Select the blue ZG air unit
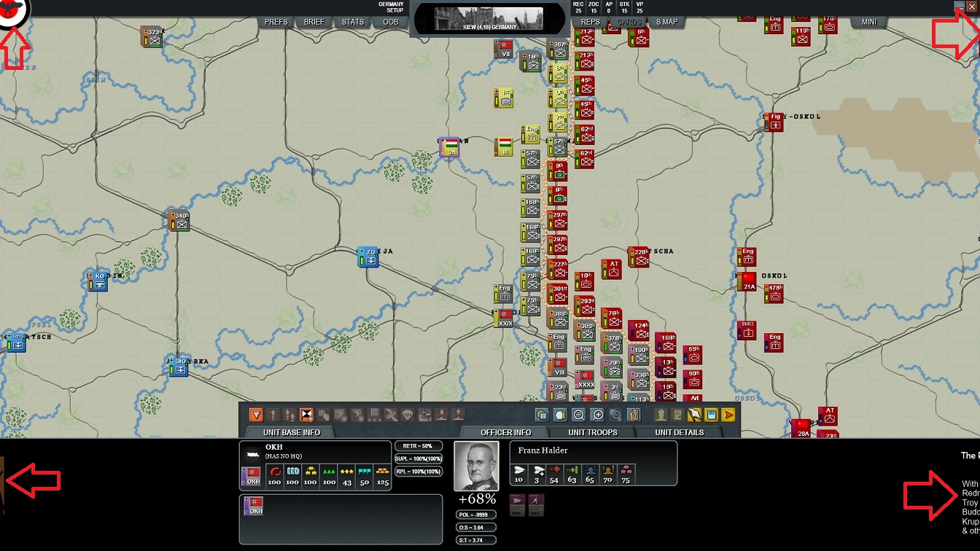 pos(368,257)
